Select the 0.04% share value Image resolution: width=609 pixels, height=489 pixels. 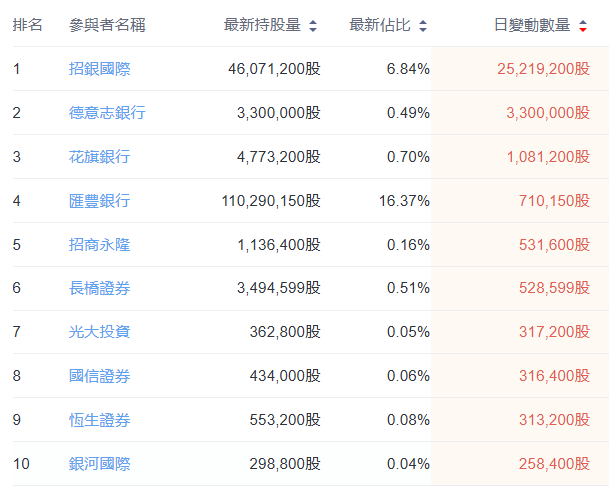pyautogui.click(x=408, y=464)
